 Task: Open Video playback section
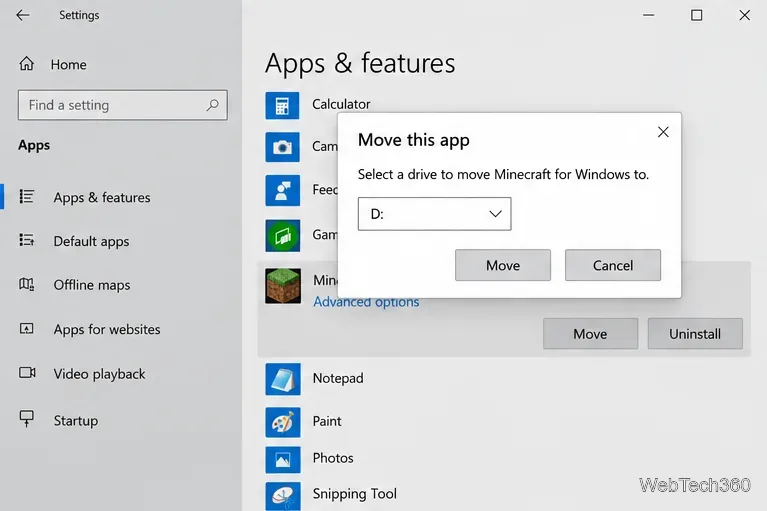click(99, 374)
